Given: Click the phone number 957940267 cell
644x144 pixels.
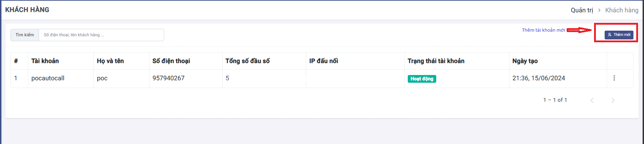Looking at the screenshot, I should tap(168, 78).
